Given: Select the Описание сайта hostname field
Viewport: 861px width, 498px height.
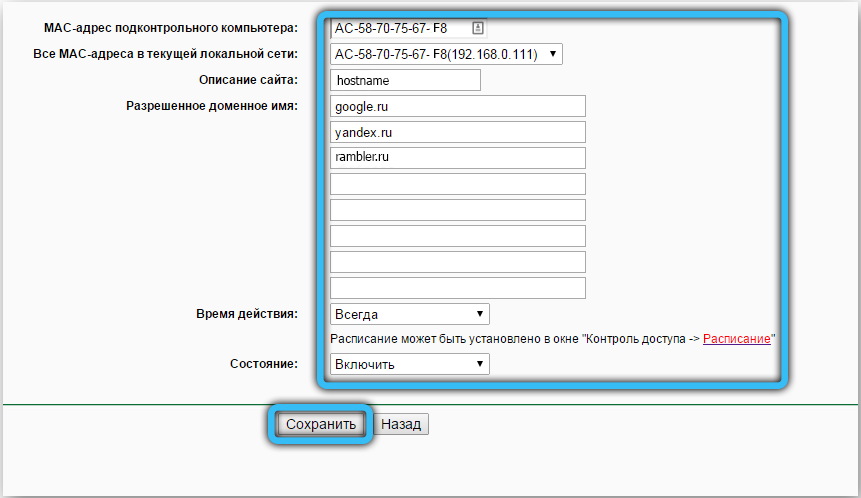Looking at the screenshot, I should point(405,80).
